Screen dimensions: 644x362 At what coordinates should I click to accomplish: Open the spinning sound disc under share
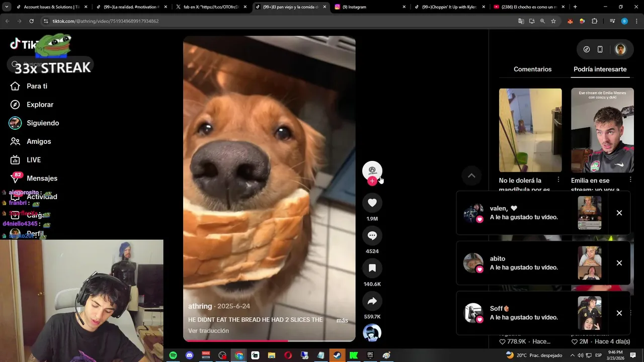tap(372, 333)
